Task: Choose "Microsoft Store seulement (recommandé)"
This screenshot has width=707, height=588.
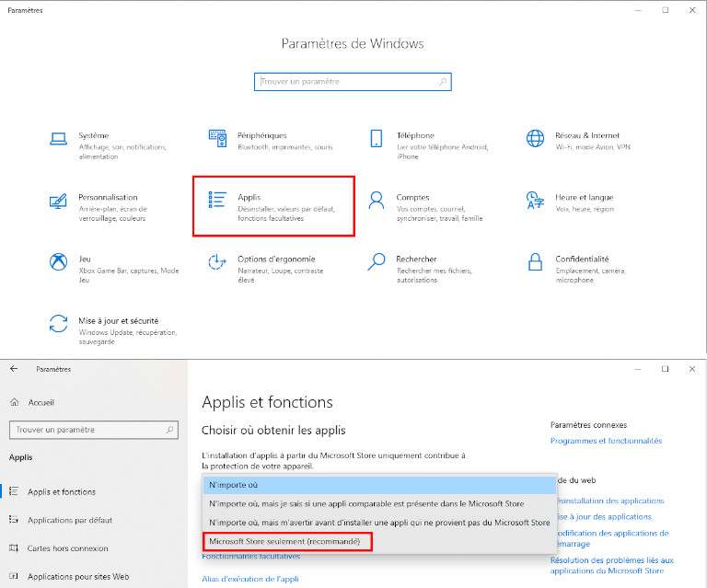Action: (285, 541)
